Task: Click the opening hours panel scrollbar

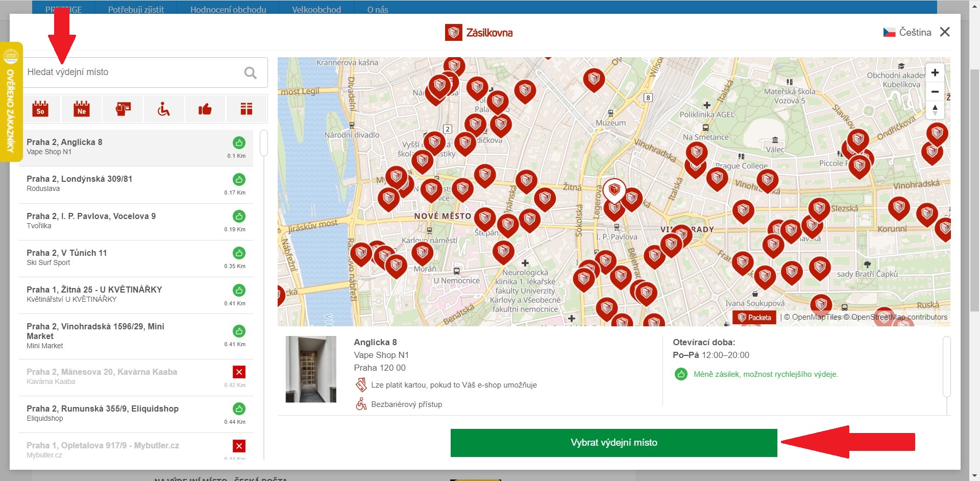Action: [947, 366]
